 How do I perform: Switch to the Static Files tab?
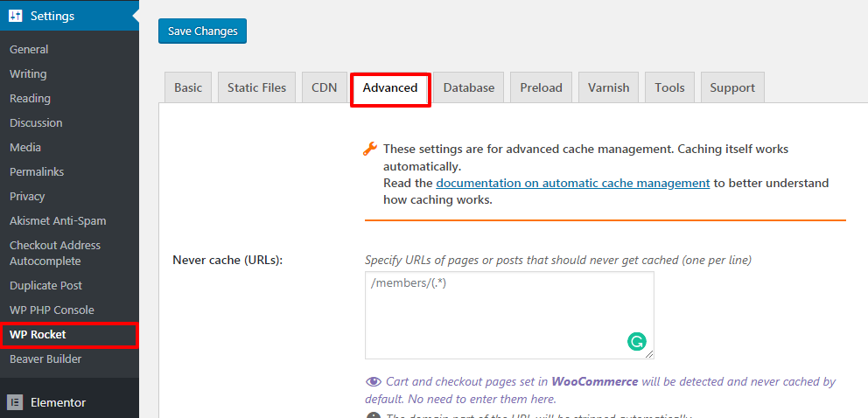pos(257,87)
